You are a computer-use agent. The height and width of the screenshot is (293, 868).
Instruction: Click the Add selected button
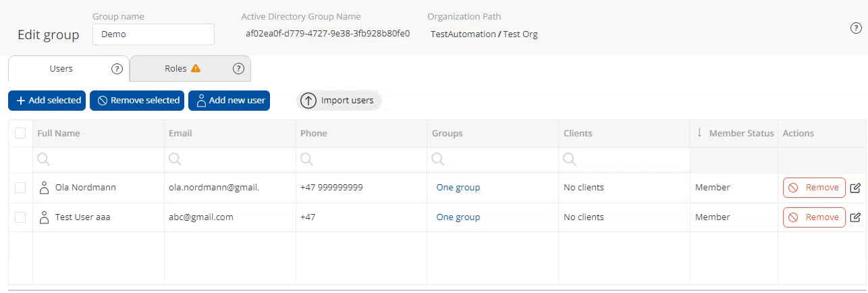[x=47, y=101]
